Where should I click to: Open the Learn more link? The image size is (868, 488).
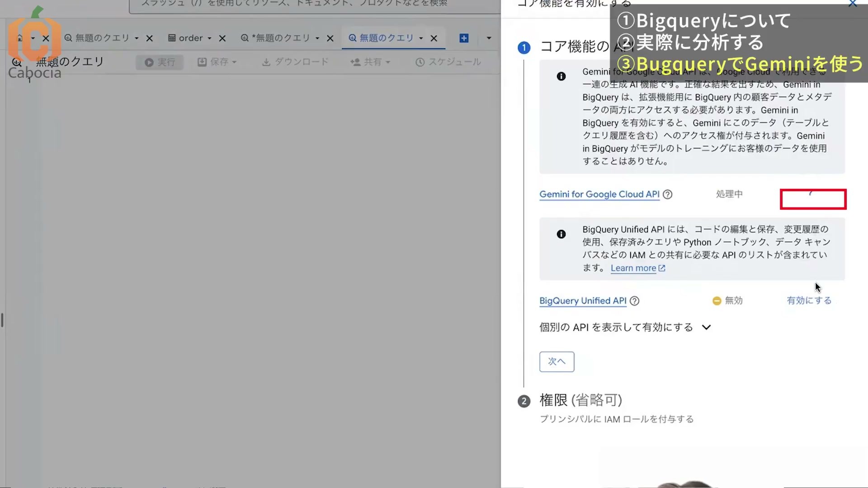[x=638, y=268]
